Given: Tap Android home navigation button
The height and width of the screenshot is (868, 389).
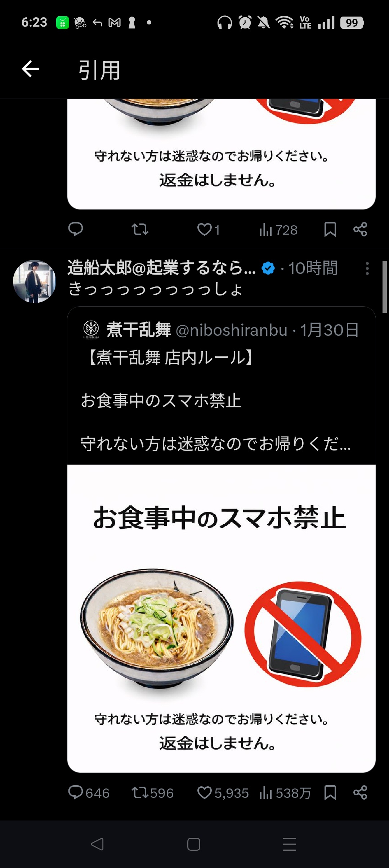Looking at the screenshot, I should coord(194,844).
